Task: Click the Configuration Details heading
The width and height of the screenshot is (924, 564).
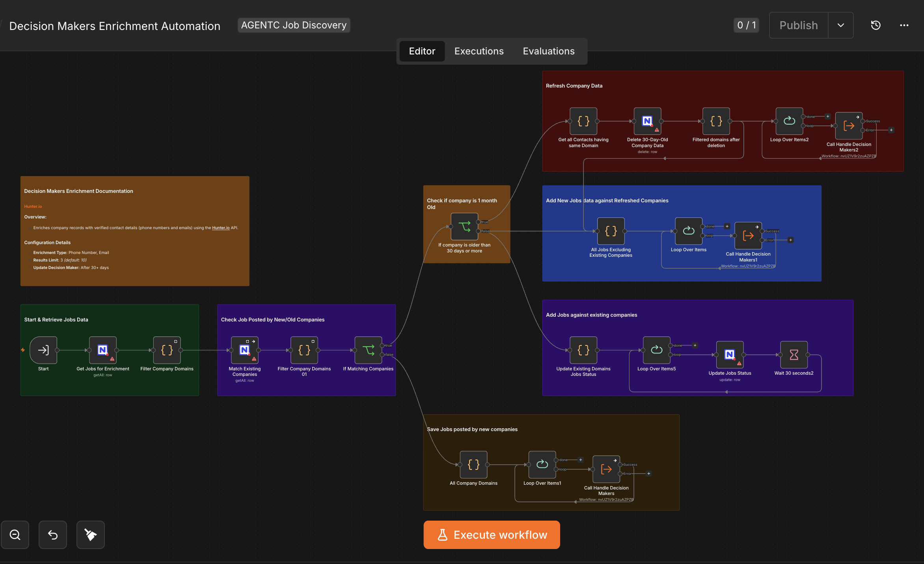Action: pyautogui.click(x=47, y=243)
